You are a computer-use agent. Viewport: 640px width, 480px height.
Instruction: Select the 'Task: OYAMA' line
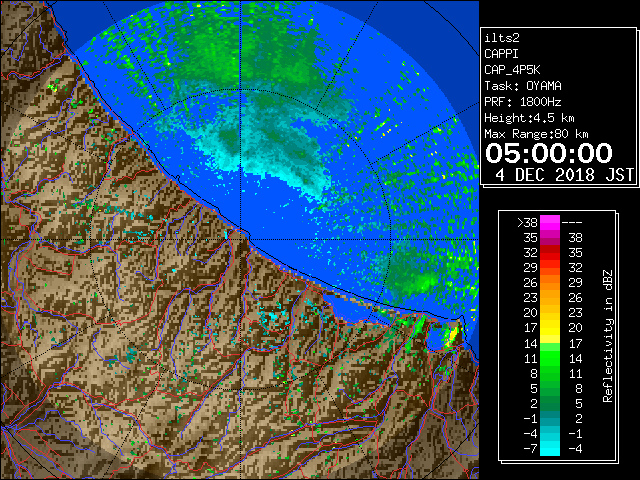pos(523,86)
